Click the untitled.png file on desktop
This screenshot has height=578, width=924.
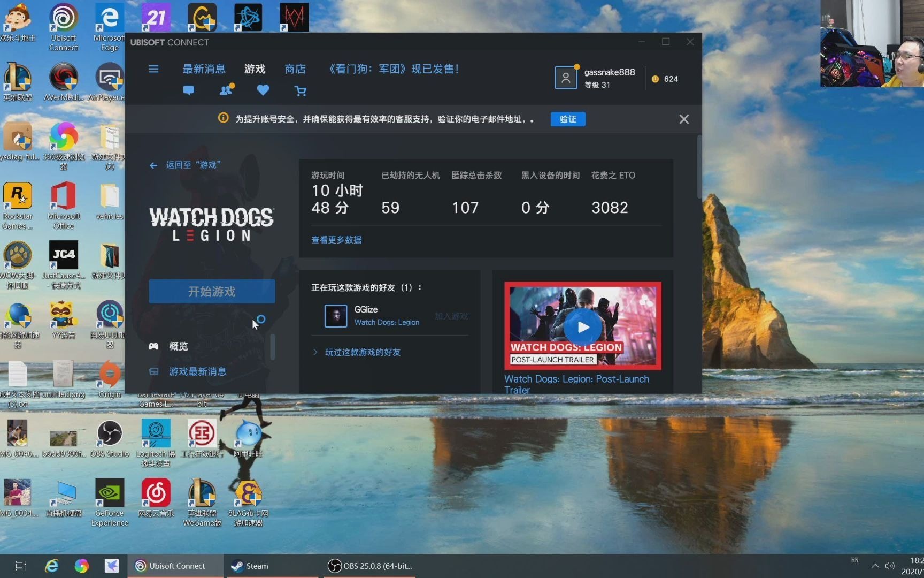[x=64, y=379]
